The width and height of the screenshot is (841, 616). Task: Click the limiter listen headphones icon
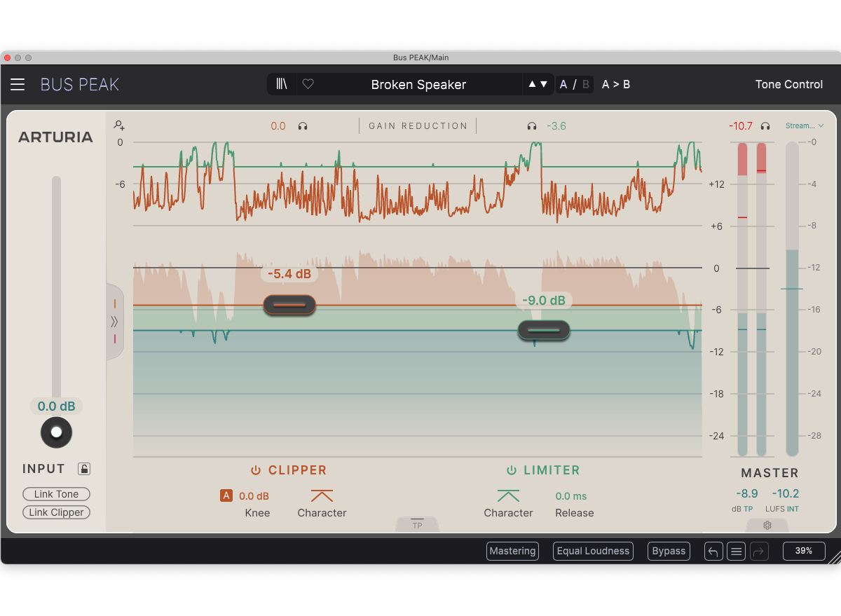coord(532,126)
